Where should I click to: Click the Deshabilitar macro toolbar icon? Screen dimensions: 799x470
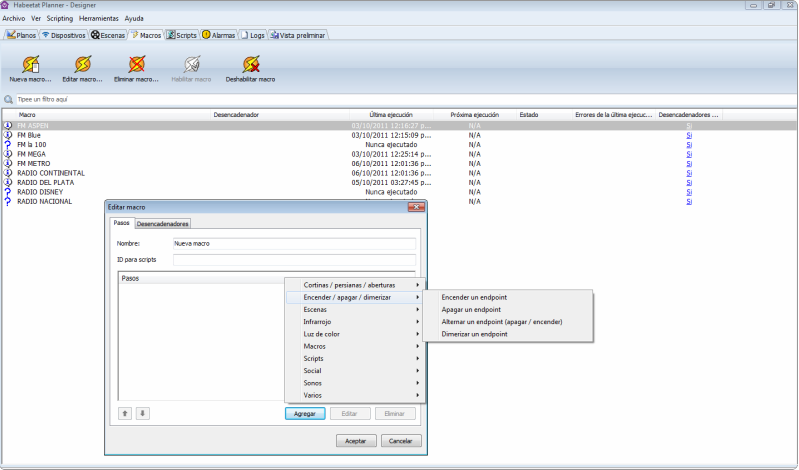coord(250,65)
